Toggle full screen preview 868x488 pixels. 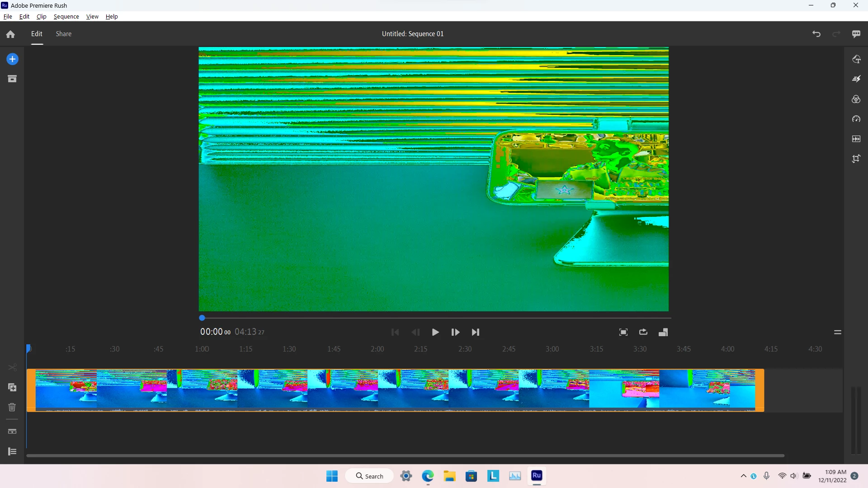click(x=623, y=332)
